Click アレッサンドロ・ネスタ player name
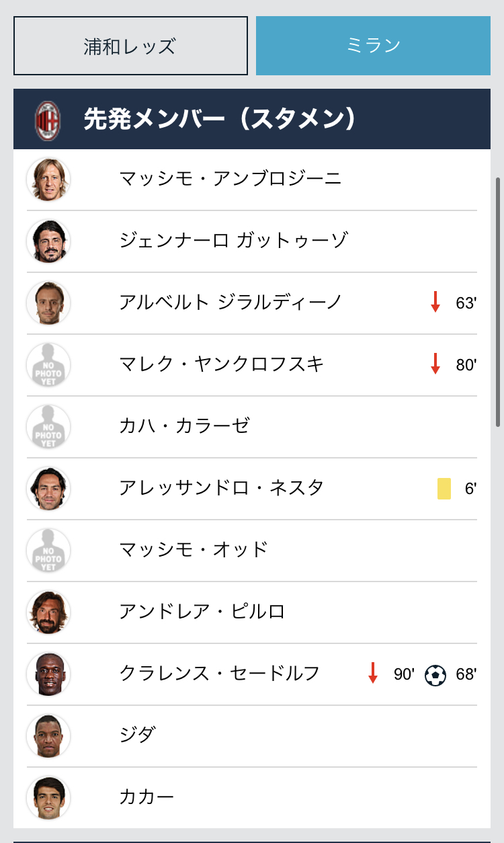 [x=222, y=488]
